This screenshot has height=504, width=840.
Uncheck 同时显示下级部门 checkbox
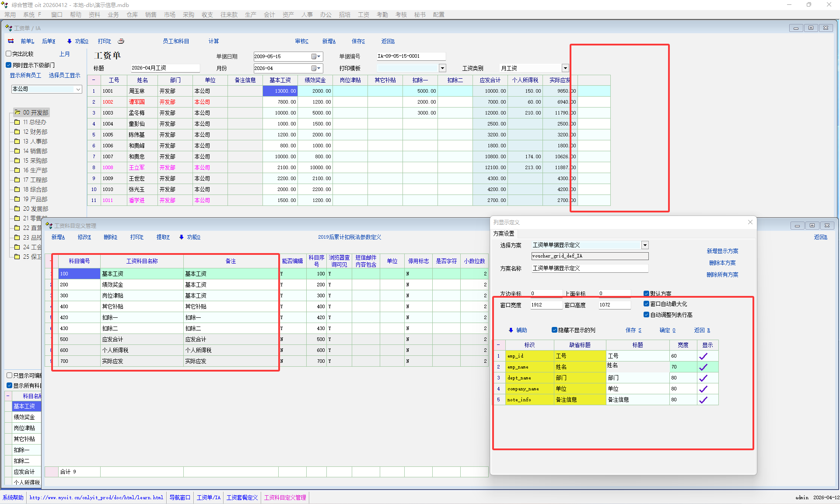point(8,65)
